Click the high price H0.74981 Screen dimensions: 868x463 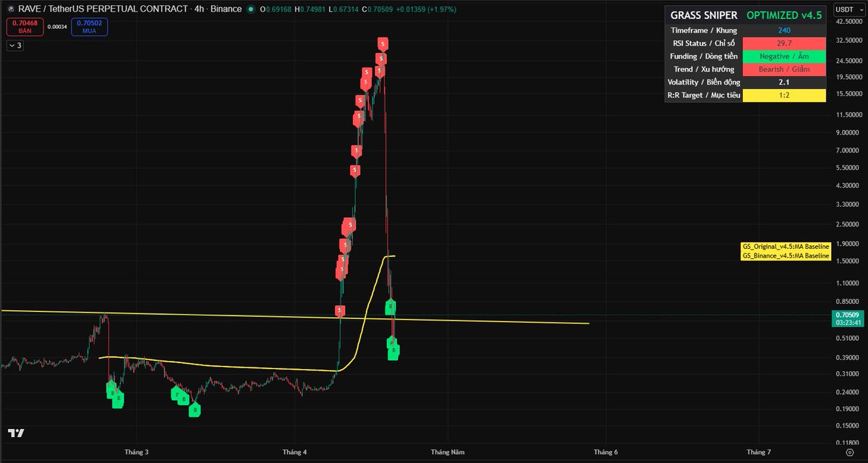pos(312,9)
